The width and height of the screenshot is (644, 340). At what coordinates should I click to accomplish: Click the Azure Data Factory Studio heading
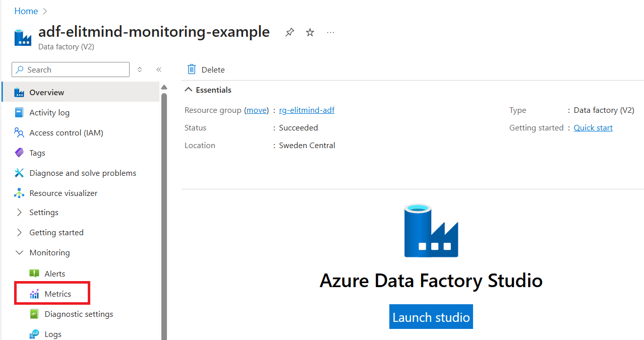tap(431, 280)
